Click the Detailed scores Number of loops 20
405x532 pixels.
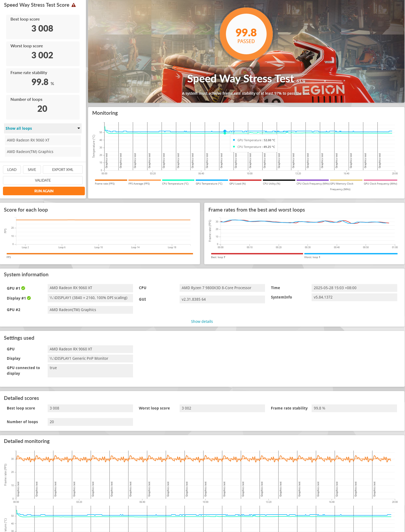point(90,422)
